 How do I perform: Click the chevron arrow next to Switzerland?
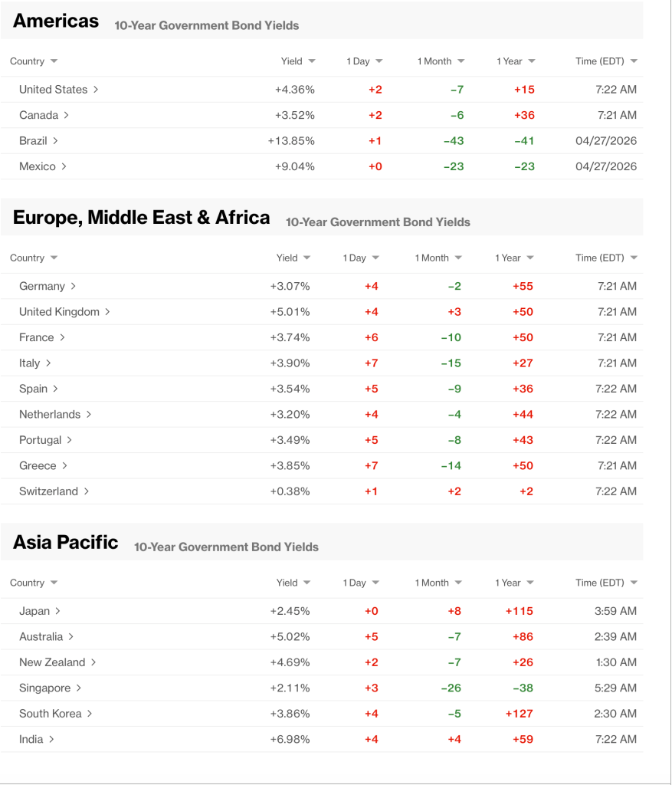pos(87,491)
